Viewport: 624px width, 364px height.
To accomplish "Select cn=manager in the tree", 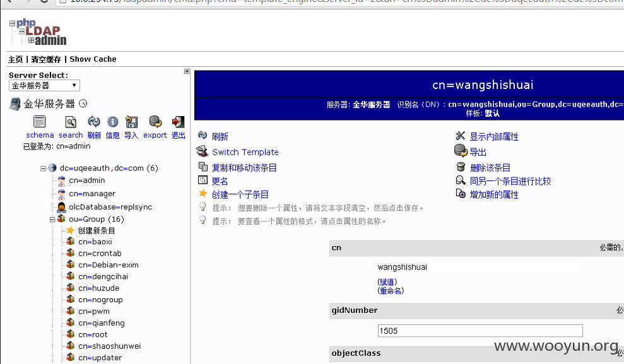I will (92, 194).
